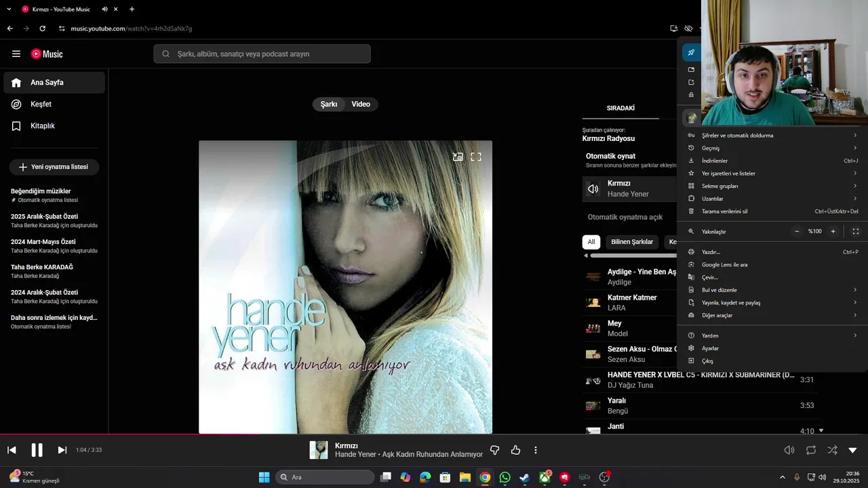Choose Çevir from Chrome menu
Screen dimensions: 868x488
pyautogui.click(x=772, y=277)
